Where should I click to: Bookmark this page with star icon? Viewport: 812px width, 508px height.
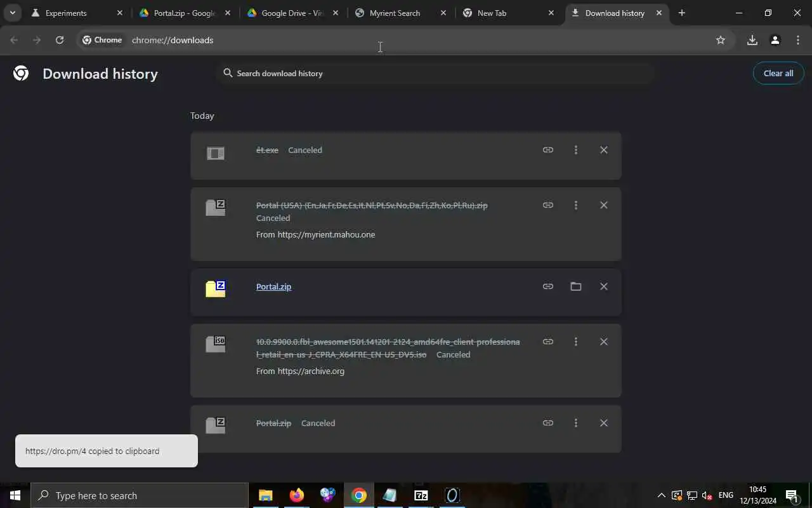point(721,40)
